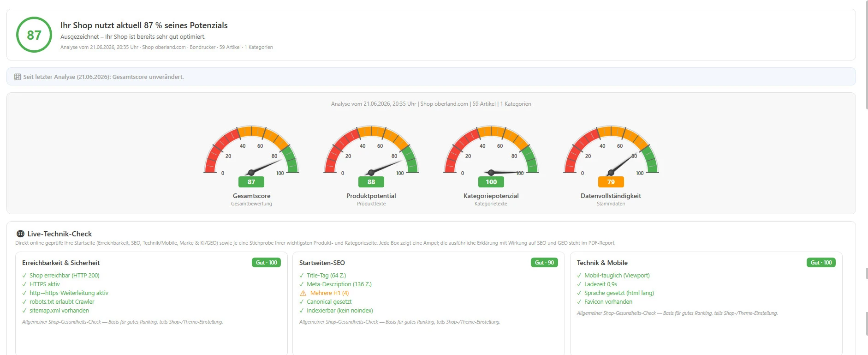Click the globe icon beside Live-Technik-Check
The height and width of the screenshot is (355, 868).
(x=20, y=234)
